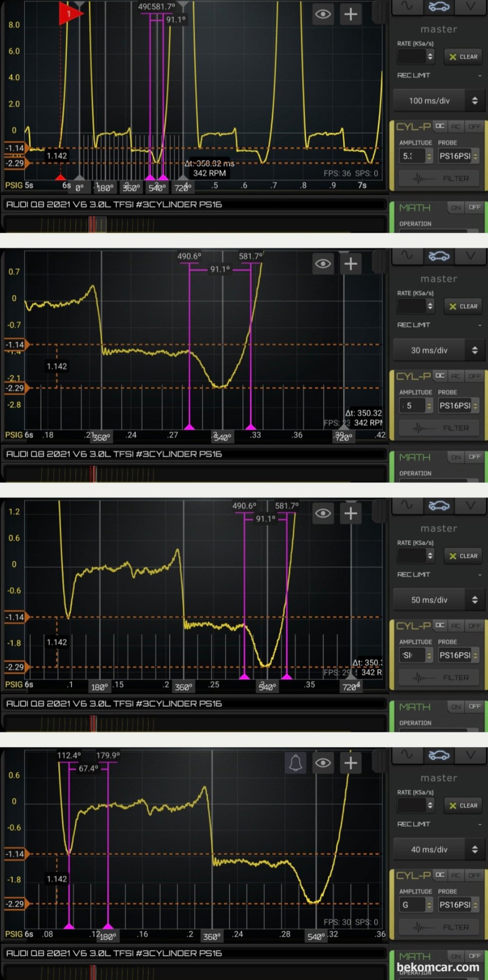Open the car tab in the 30 ms/div panel

point(439,256)
